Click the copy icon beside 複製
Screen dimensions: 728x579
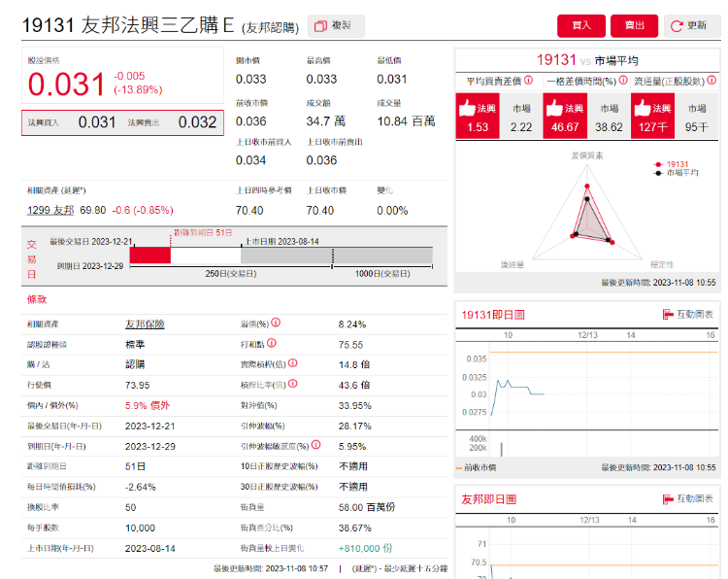coord(319,25)
